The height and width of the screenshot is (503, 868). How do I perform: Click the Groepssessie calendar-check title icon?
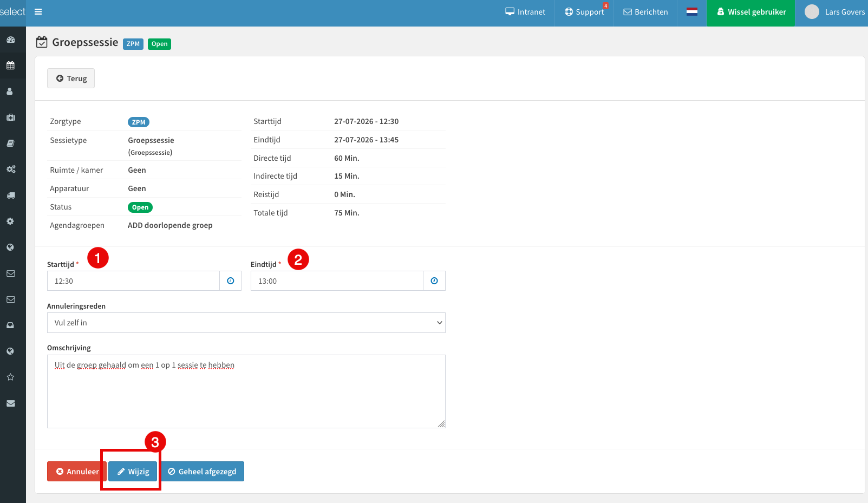click(42, 42)
